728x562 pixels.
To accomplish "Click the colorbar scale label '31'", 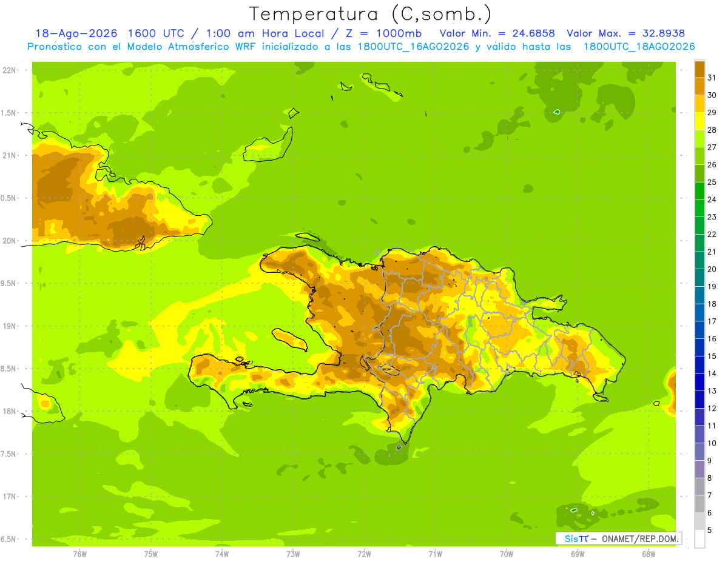I will click(712, 78).
